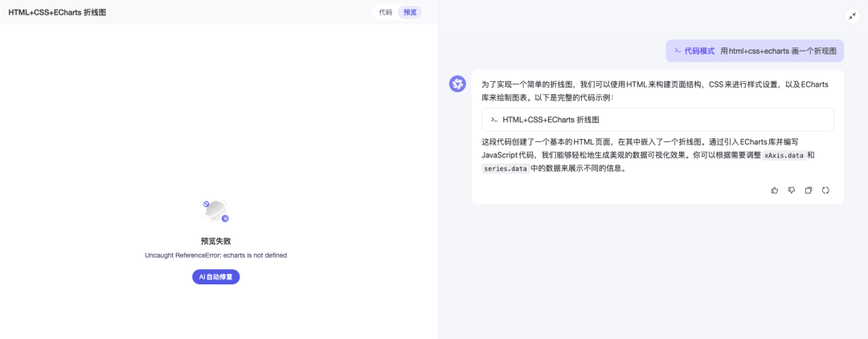
Task: Click the assistant avatar icon
Action: pyautogui.click(x=457, y=84)
